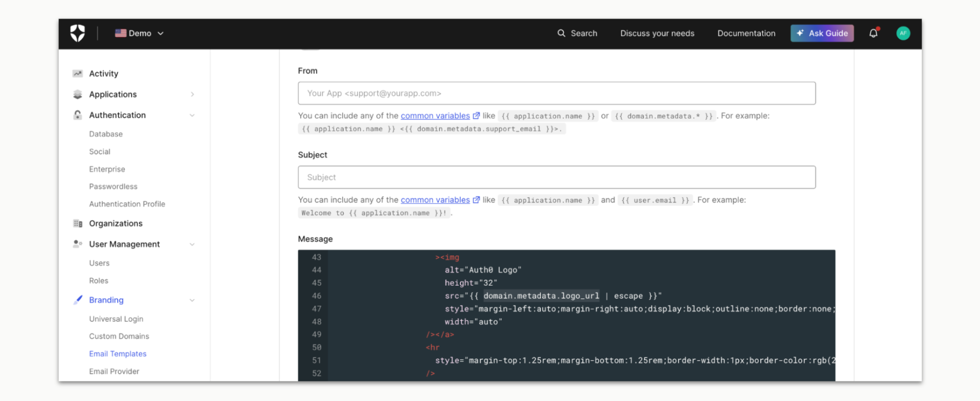The height and width of the screenshot is (401, 980).
Task: Open Universal Login item
Action: pyautogui.click(x=116, y=319)
